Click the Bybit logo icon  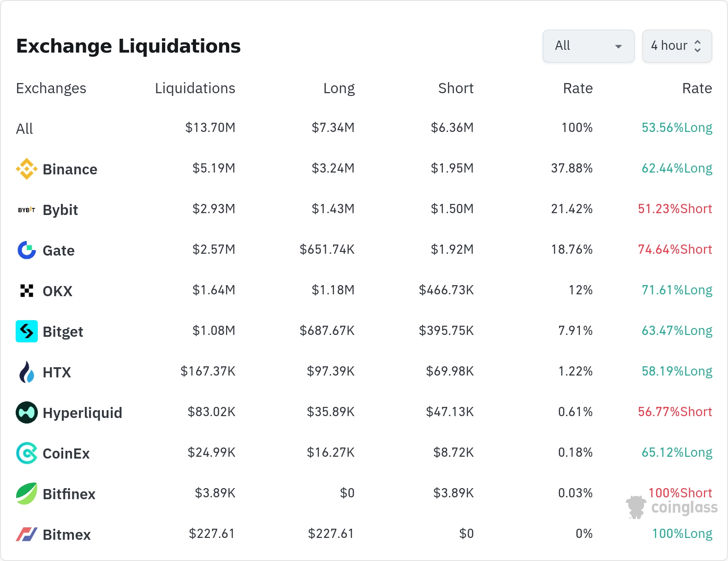point(27,210)
